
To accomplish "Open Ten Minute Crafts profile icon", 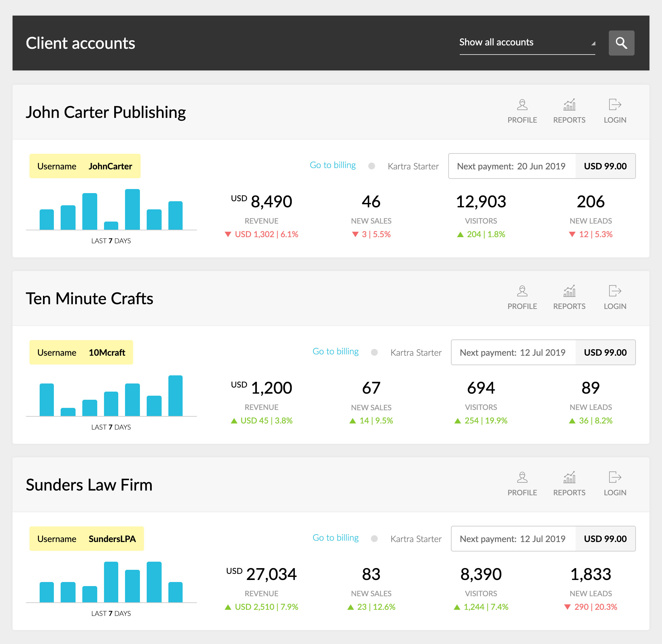I will [522, 291].
